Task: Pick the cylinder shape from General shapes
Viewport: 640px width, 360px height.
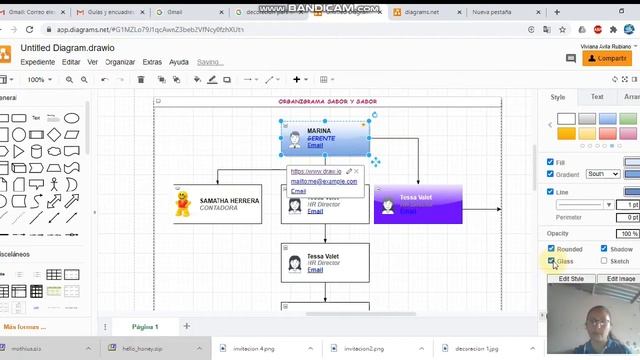Action: pyautogui.click(x=36, y=151)
